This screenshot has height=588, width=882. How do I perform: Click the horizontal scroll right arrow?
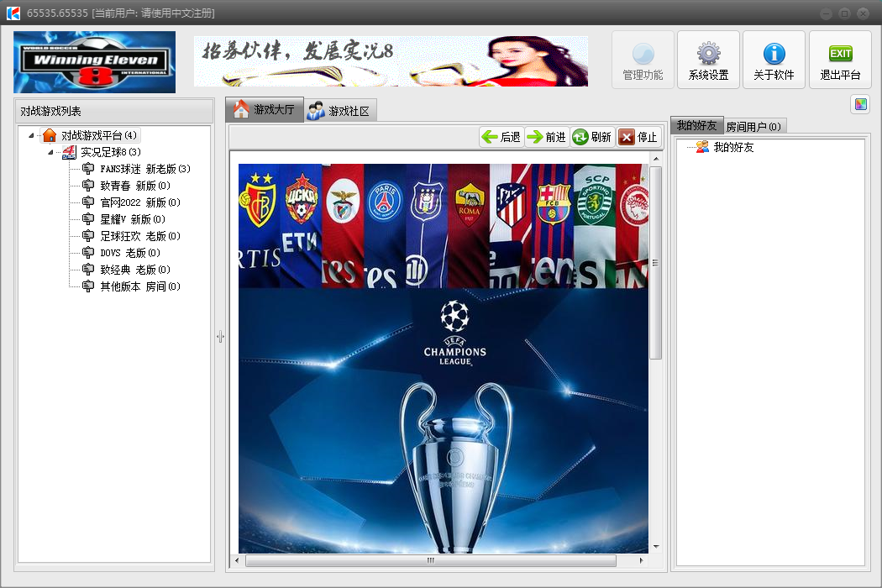click(641, 560)
